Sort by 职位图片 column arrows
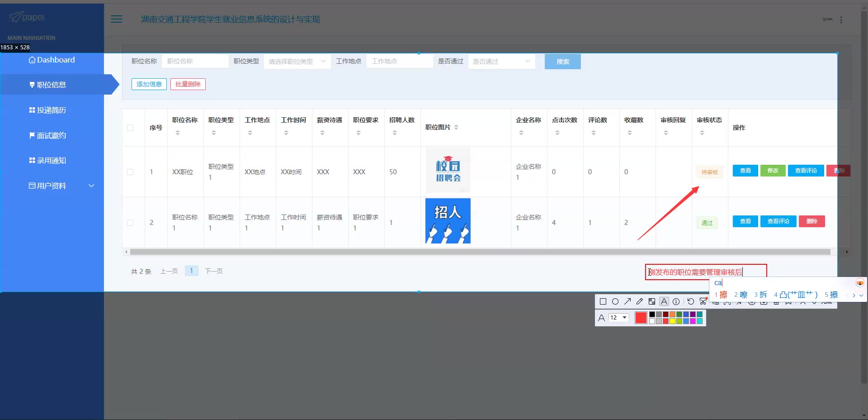Viewport: 868px width, 420px height. coord(456,128)
